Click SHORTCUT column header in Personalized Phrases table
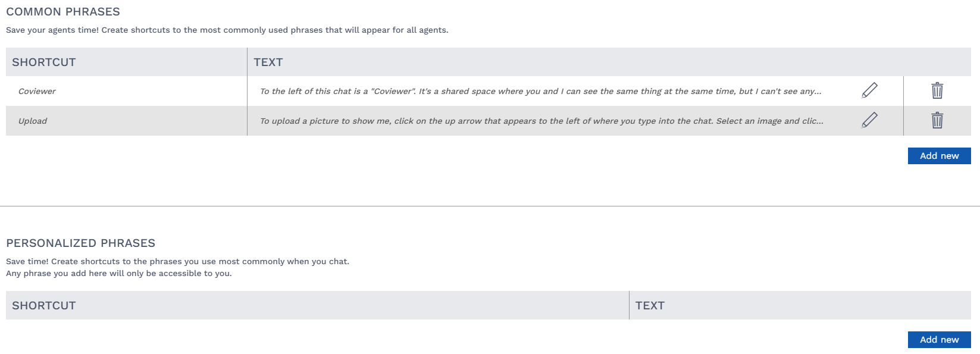This screenshot has width=980, height=354. tap(44, 306)
